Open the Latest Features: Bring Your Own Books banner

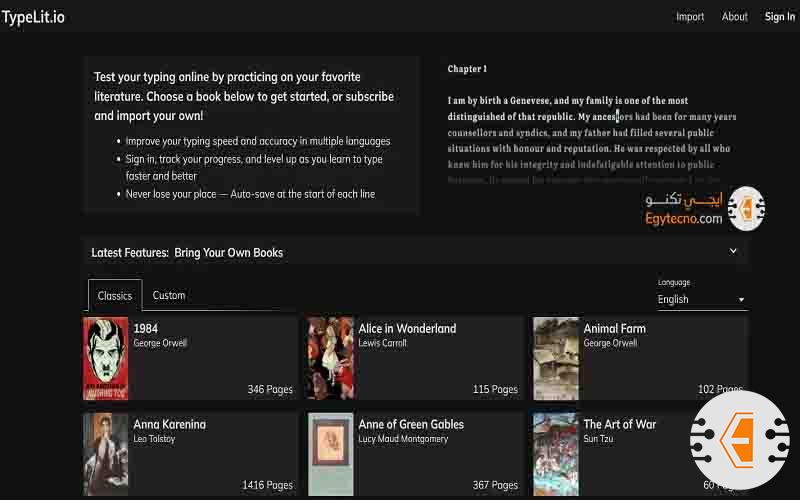pos(414,252)
